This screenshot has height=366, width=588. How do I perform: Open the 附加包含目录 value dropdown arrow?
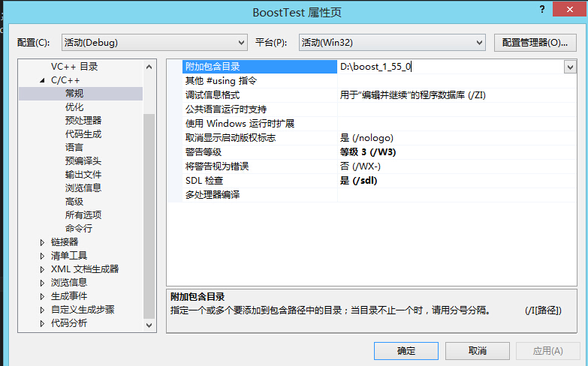[x=570, y=67]
